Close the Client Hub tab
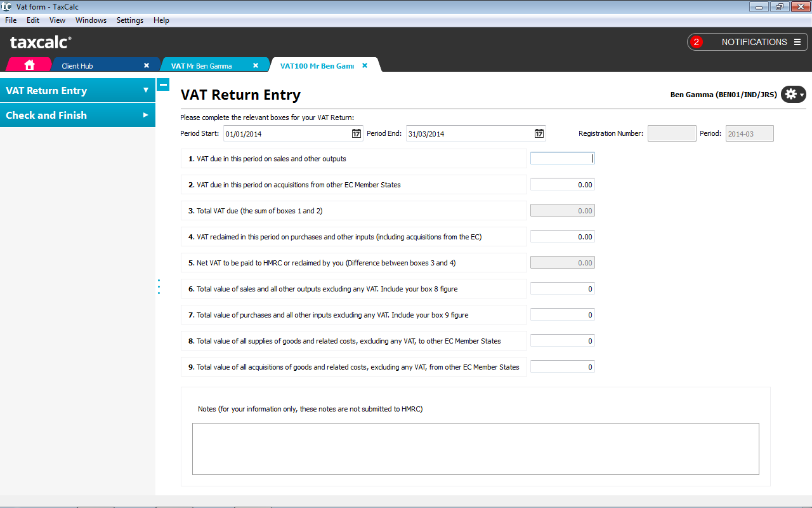 coord(147,65)
